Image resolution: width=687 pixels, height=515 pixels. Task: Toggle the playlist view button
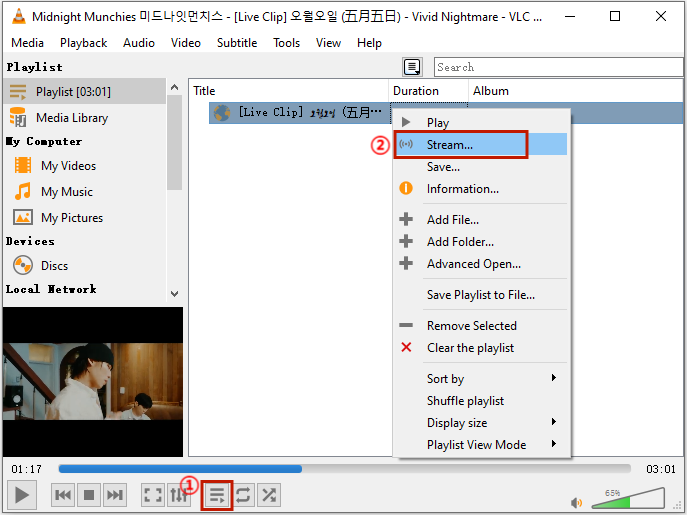[x=216, y=494]
